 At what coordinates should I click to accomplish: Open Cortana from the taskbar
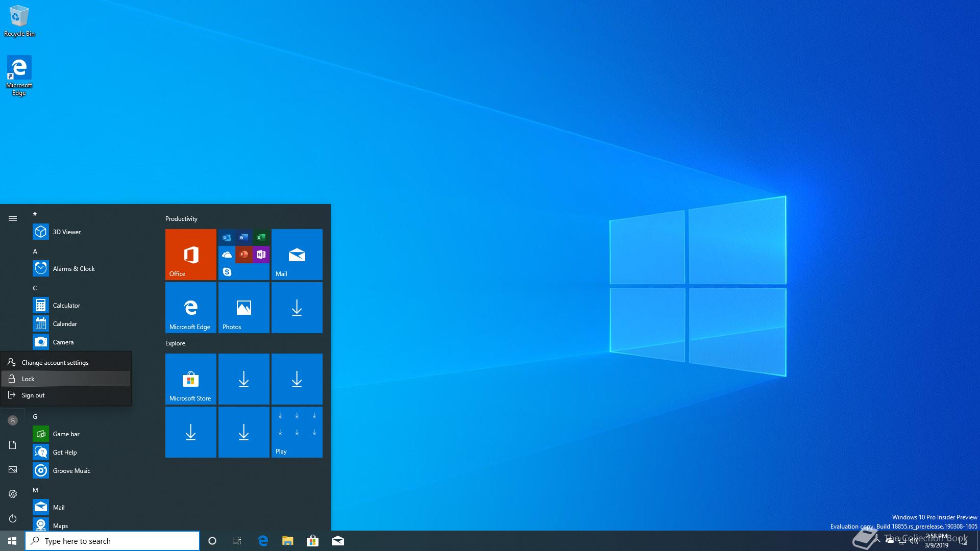212,541
